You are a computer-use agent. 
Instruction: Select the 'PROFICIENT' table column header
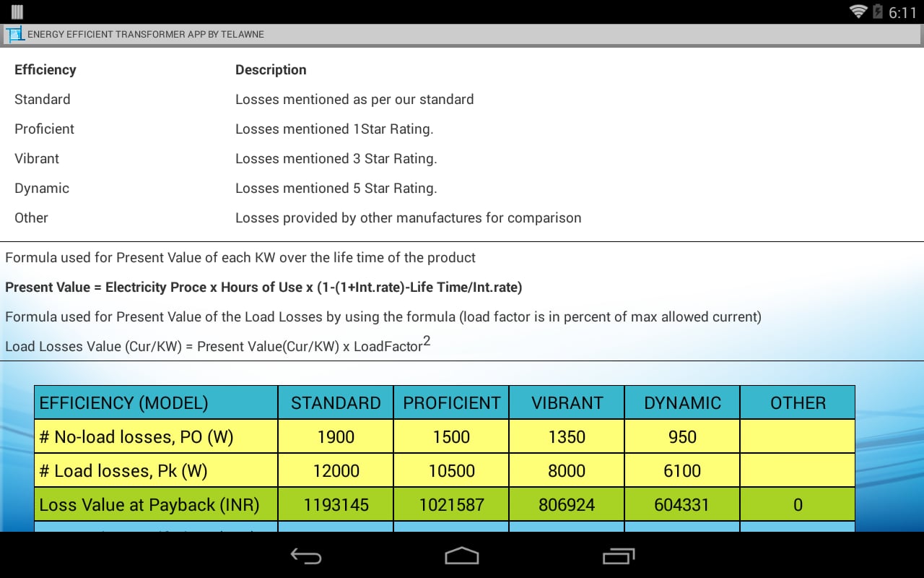point(451,402)
